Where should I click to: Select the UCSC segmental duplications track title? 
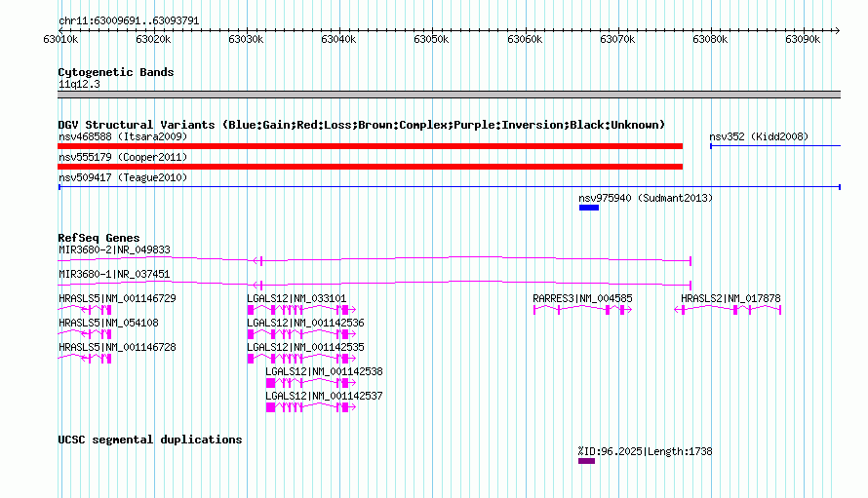point(150,440)
